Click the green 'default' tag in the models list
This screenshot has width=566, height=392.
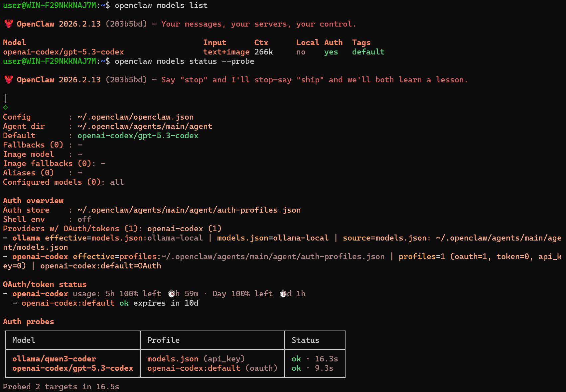(368, 52)
